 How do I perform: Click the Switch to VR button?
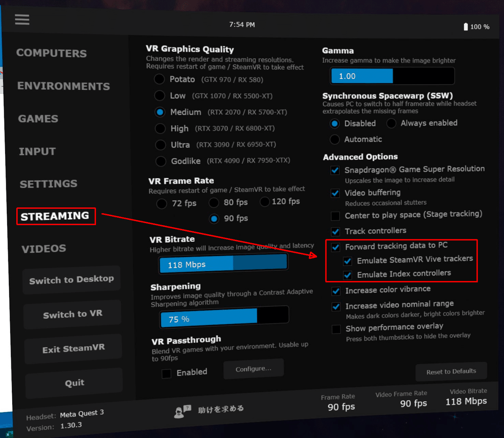73,314
